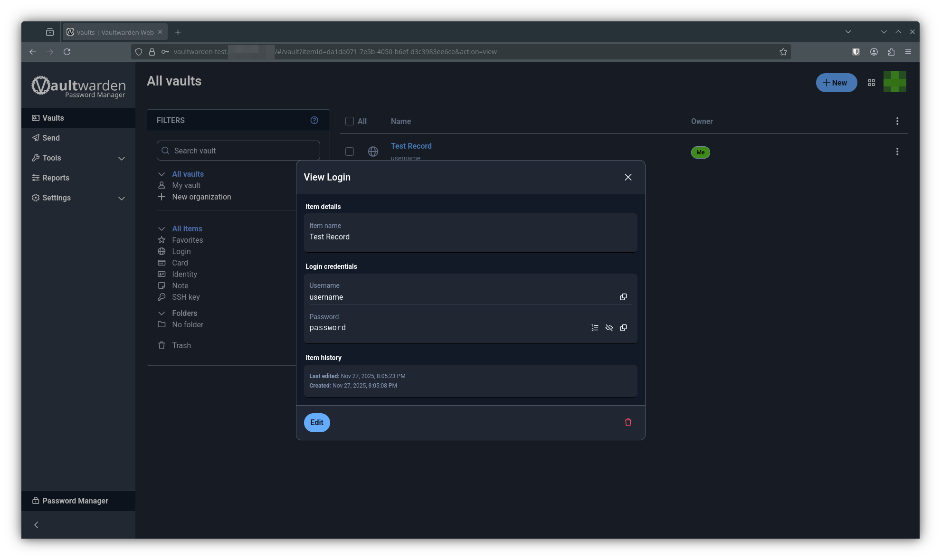Collapse the Folders filter section
The image size is (941, 560).
[162, 313]
